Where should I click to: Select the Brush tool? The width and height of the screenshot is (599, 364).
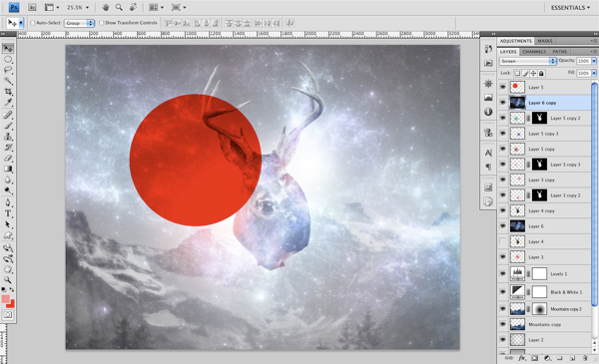coord(8,126)
